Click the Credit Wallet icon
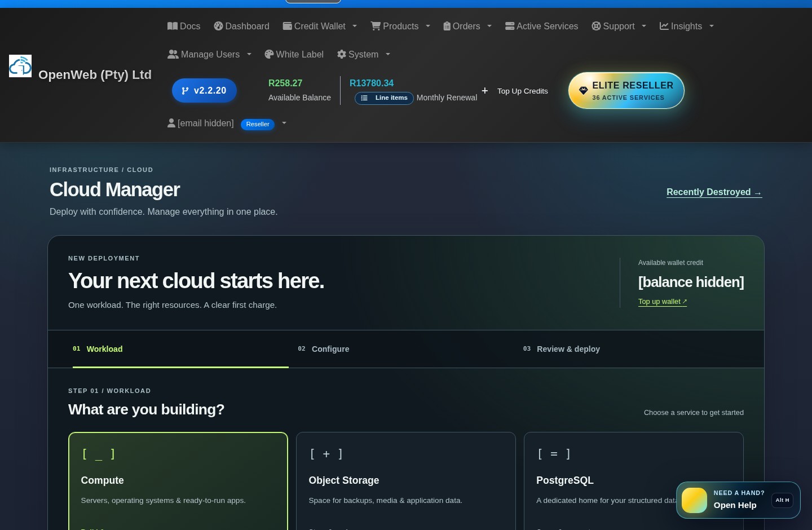 [x=287, y=26]
